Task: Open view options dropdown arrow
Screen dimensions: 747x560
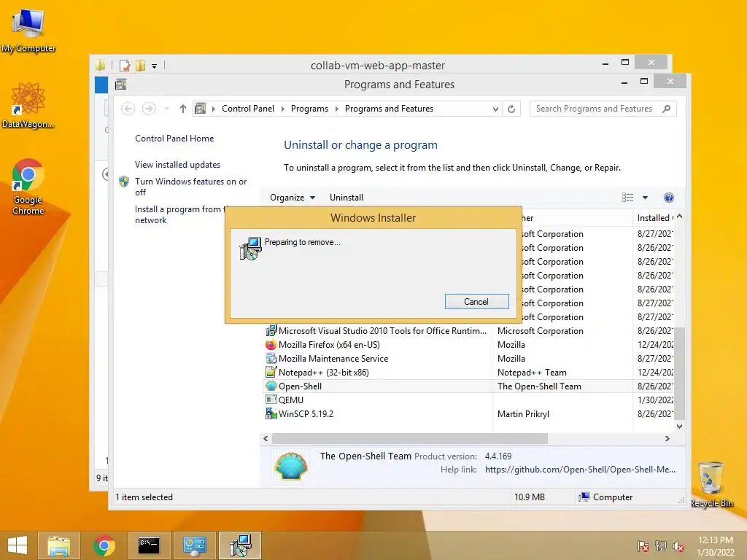Action: tap(645, 197)
